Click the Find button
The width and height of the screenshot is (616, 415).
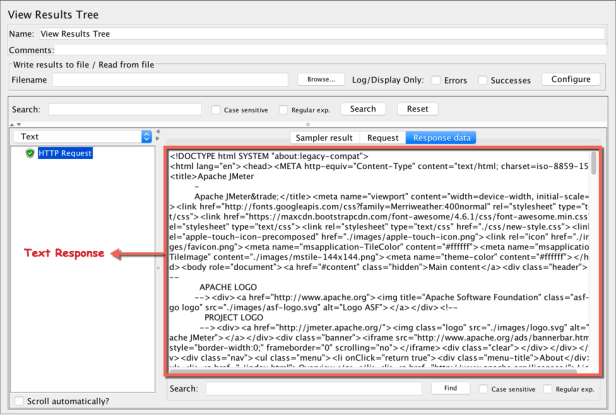click(x=450, y=388)
